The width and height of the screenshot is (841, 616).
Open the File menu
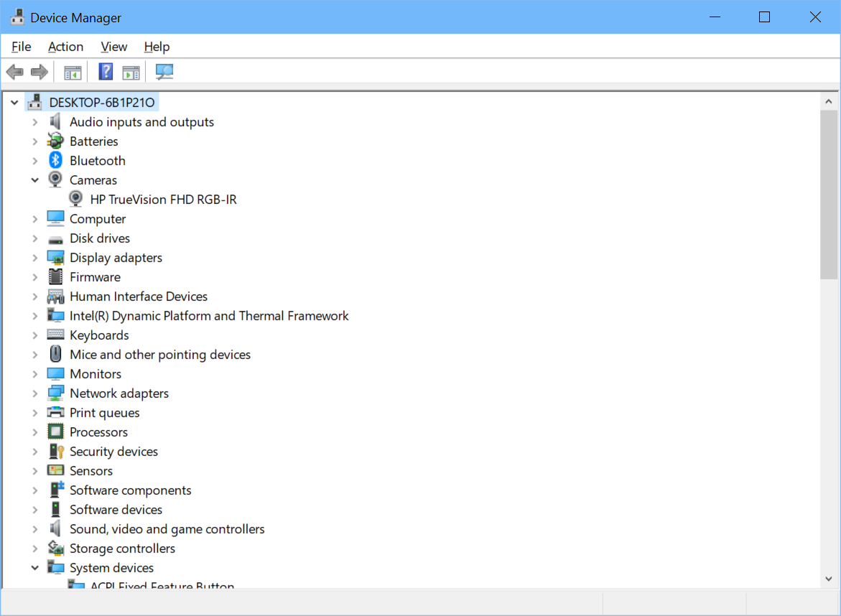pyautogui.click(x=21, y=46)
